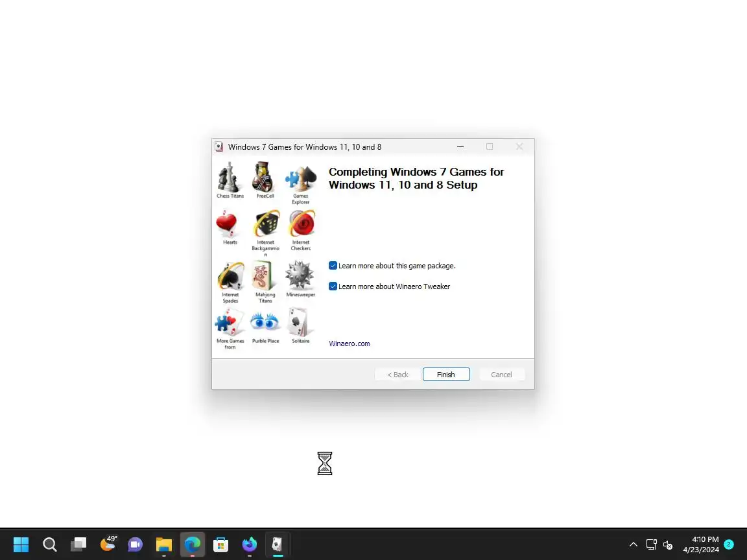Minimize the setup window
747x560 pixels.
point(460,146)
